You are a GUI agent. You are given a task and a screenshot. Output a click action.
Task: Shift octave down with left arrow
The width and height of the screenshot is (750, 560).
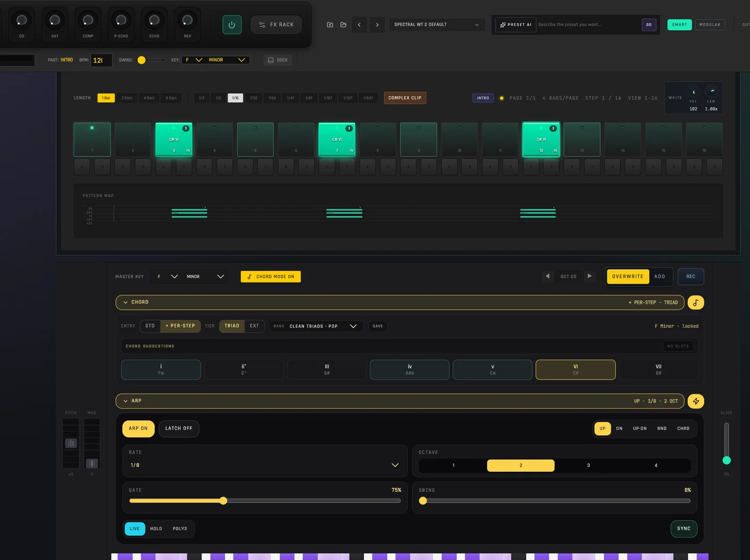[x=547, y=276]
